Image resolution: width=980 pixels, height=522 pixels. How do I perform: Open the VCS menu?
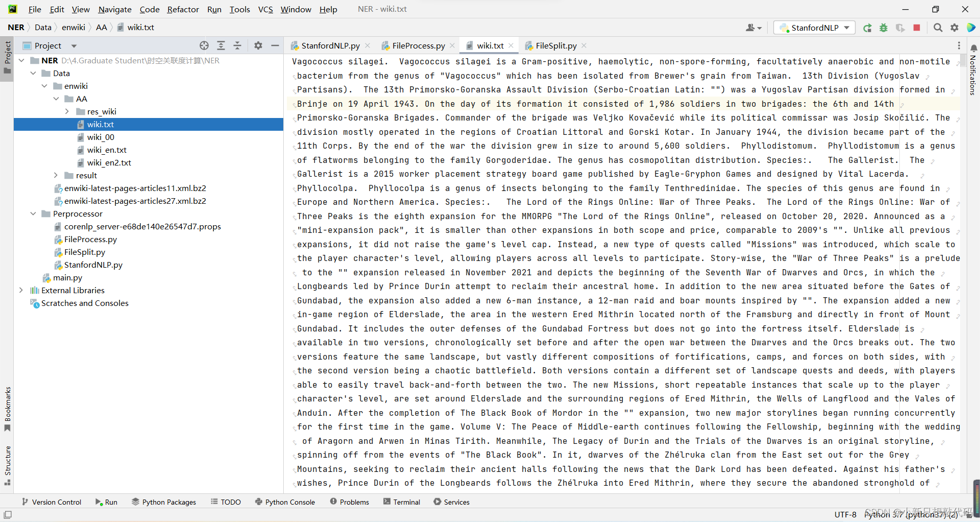pyautogui.click(x=265, y=9)
